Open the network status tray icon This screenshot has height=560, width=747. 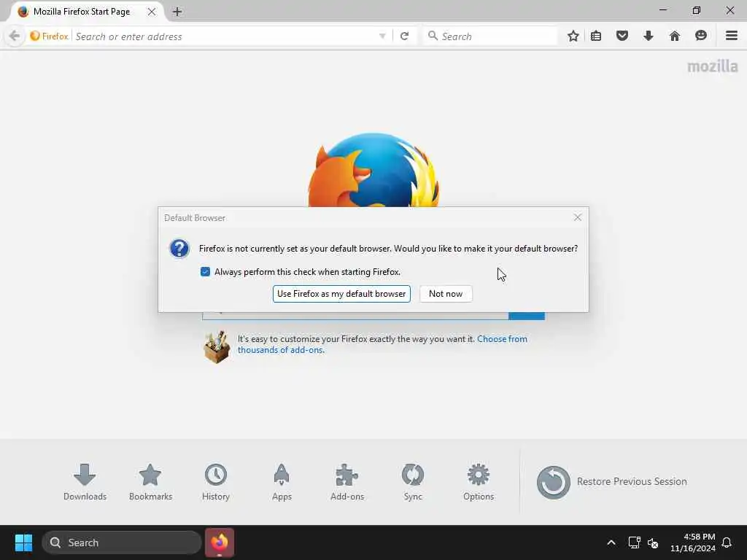coord(634,542)
